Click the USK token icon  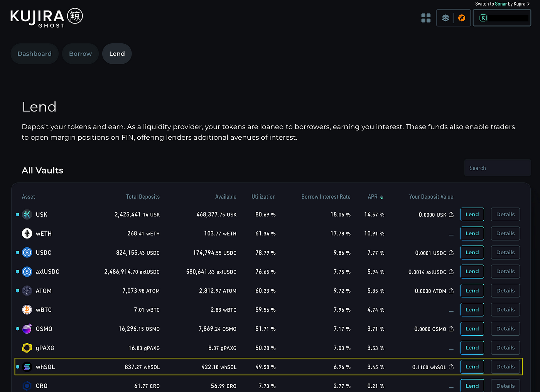click(27, 215)
